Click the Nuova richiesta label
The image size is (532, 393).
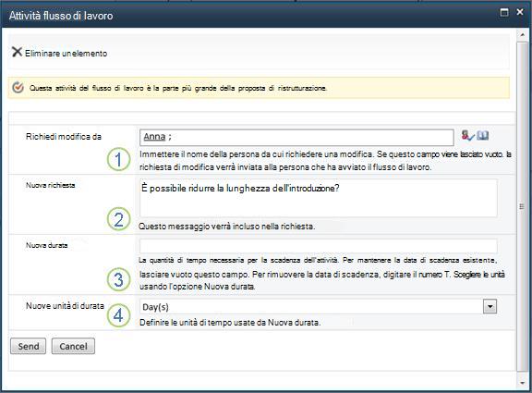pyautogui.click(x=51, y=185)
